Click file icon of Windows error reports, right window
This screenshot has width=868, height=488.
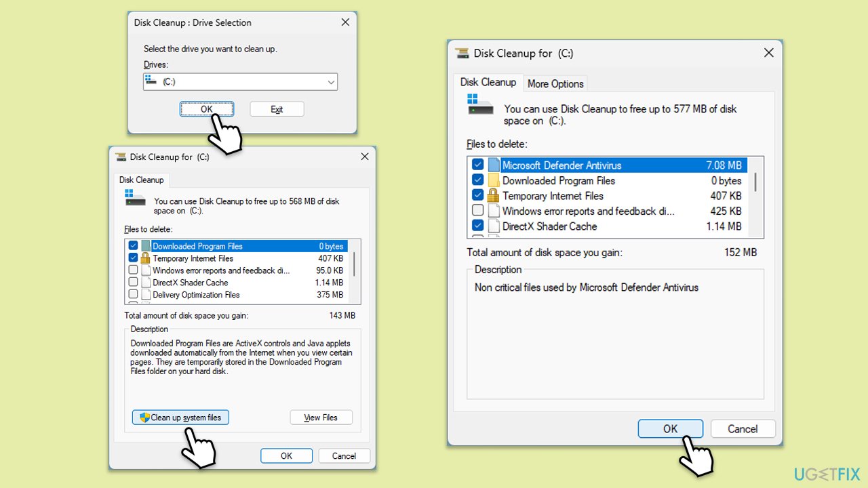point(493,211)
